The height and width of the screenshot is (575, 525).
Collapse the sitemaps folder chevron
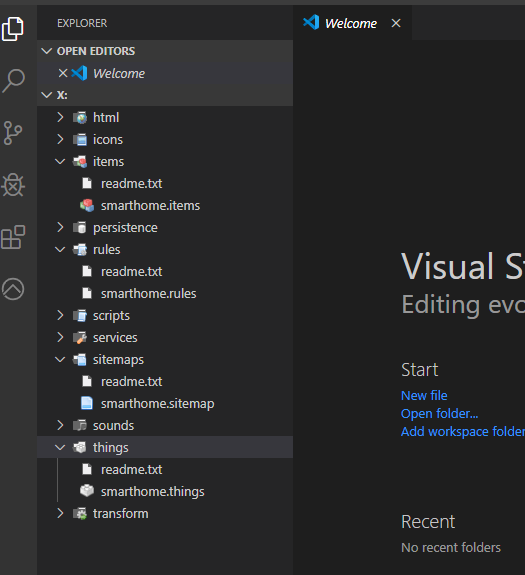point(60,359)
